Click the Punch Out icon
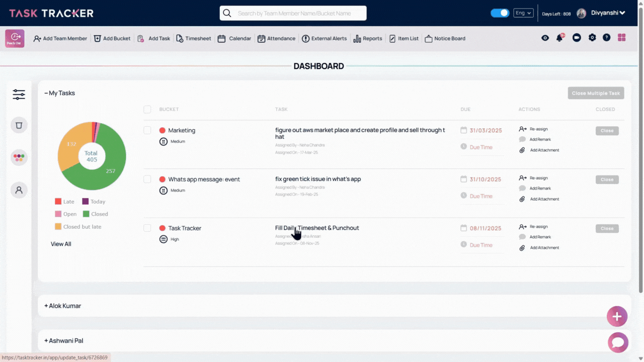 pos(15,38)
